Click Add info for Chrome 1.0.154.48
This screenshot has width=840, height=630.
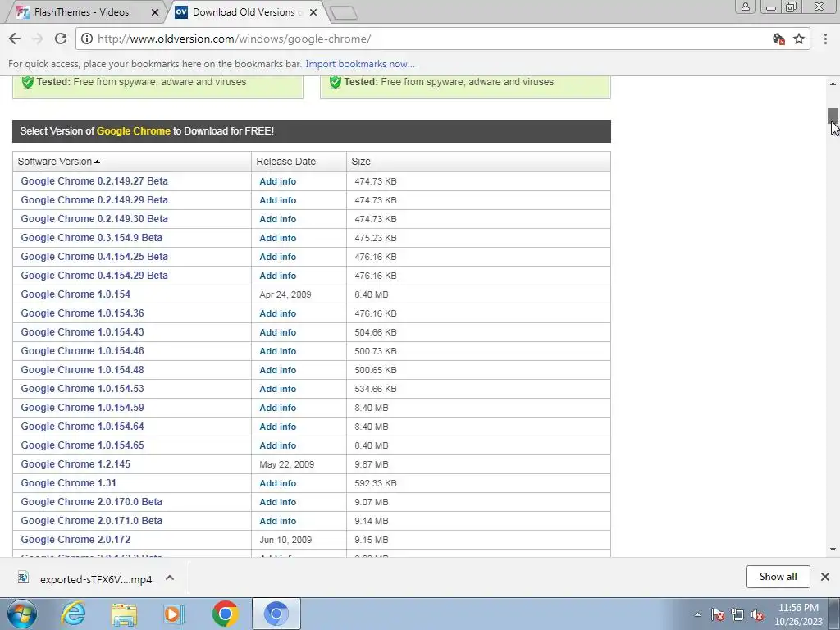[277, 370]
